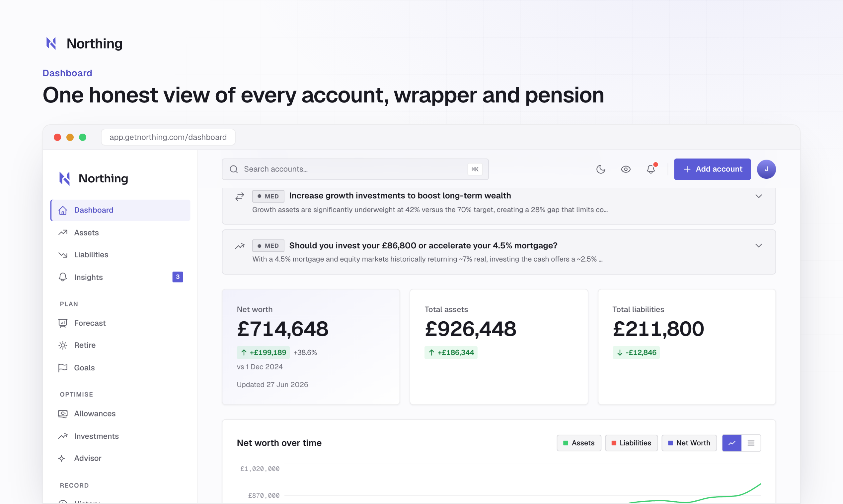The height and width of the screenshot is (504, 843).
Task: Click the Insights badge showing 3
Action: (178, 277)
